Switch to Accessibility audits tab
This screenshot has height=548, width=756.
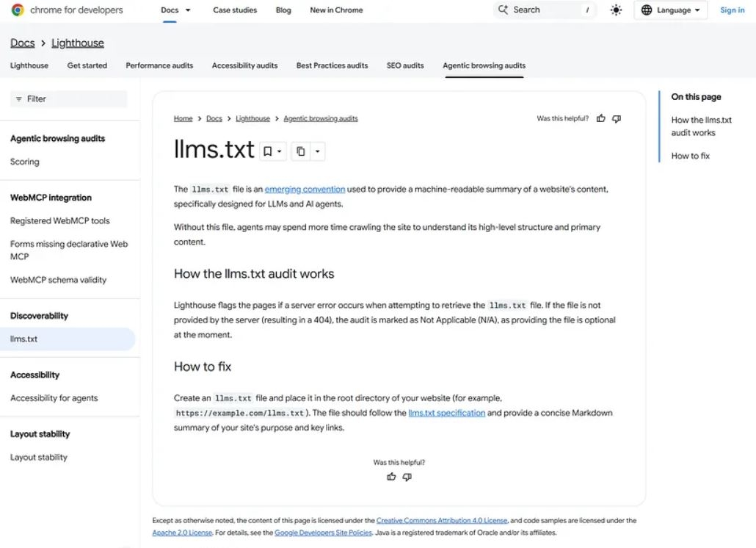click(245, 65)
